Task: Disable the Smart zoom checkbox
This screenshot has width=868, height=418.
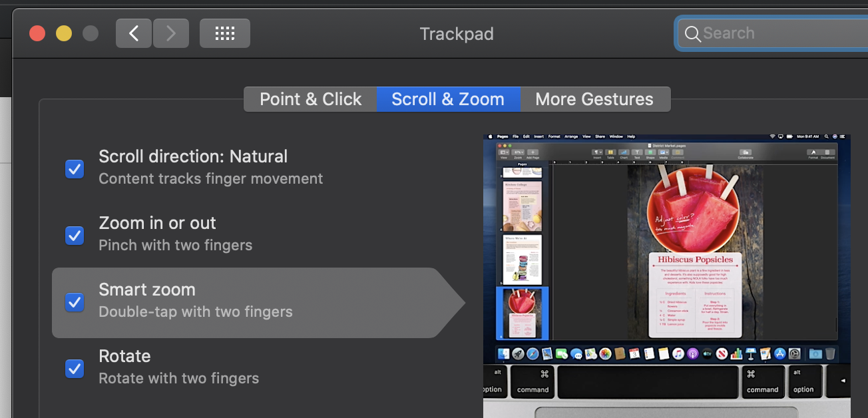Action: coord(75,302)
